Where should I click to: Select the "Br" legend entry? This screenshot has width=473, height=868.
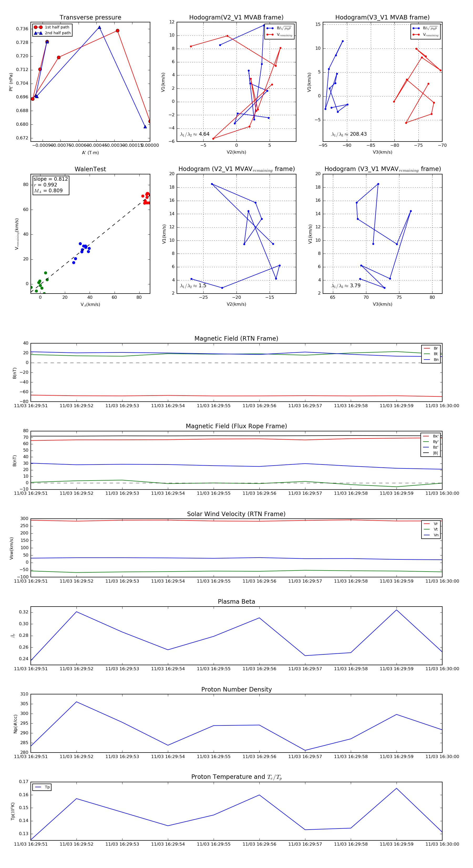[431, 349]
